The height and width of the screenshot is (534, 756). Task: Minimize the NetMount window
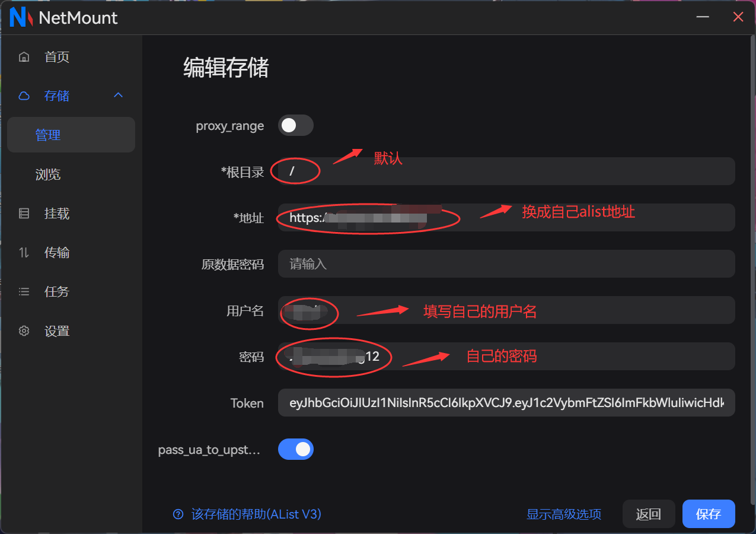pos(703,17)
